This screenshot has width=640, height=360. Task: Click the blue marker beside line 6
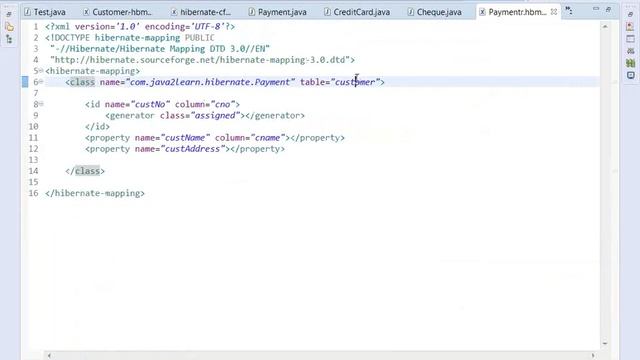click(25, 82)
